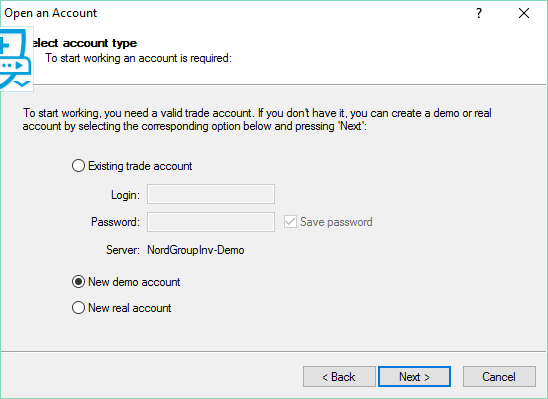Image resolution: width=548 pixels, height=399 pixels.
Task: Select the Existing trade account radio button
Action: 78,166
